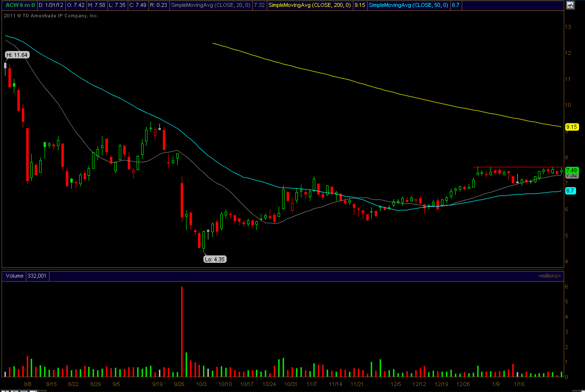Screen dimensions: 585x392
Task: Click the <millions> unit label
Action: [x=549, y=276]
